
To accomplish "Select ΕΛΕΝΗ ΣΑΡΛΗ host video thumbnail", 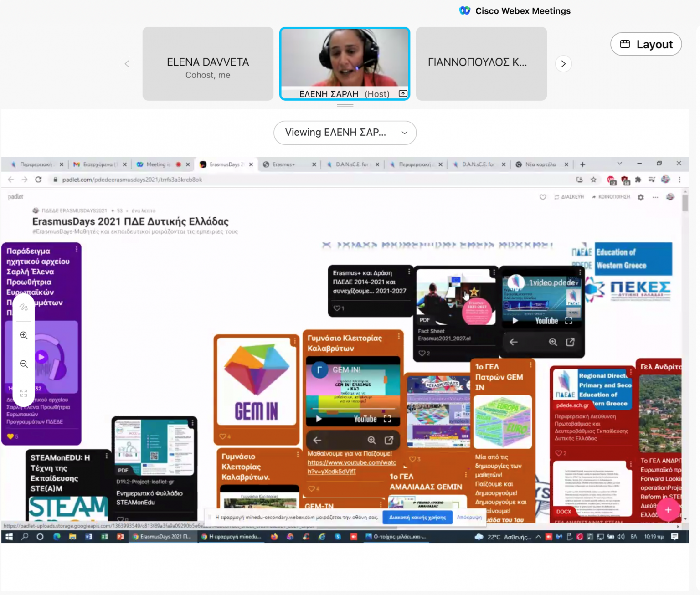I will coord(345,63).
